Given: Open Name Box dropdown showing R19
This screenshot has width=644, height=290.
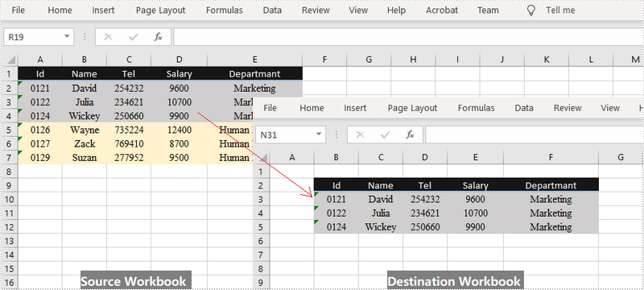Looking at the screenshot, I should coord(67,37).
